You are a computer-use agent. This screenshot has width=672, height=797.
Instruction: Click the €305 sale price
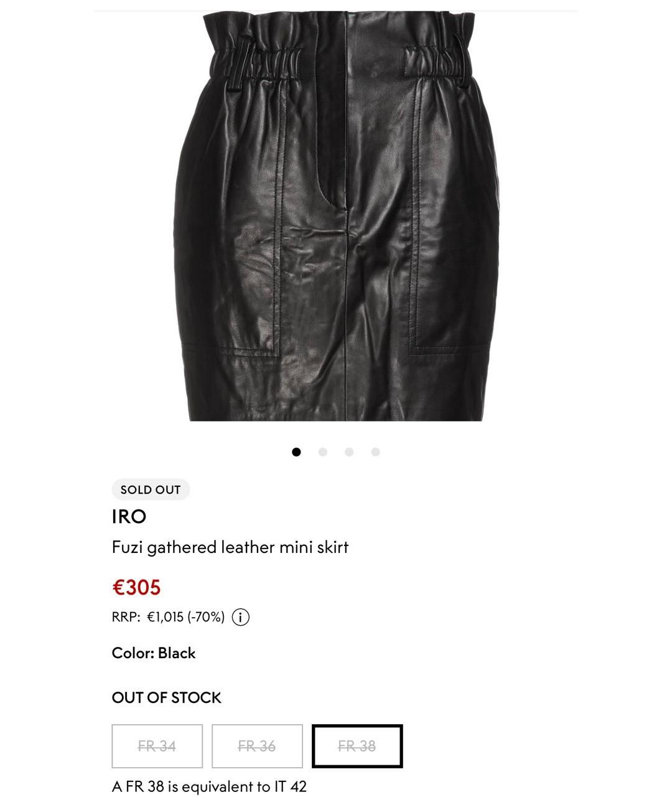pos(136,587)
